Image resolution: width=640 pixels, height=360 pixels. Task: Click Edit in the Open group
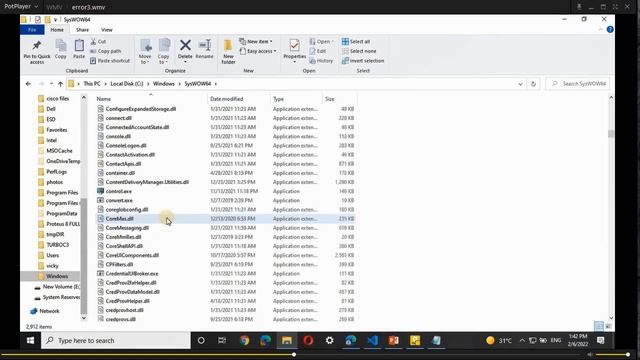318,51
